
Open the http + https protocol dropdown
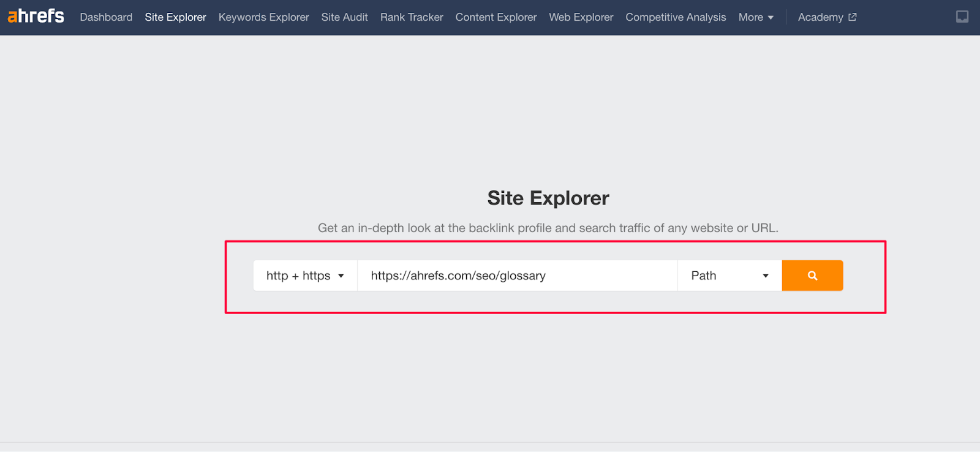click(305, 276)
